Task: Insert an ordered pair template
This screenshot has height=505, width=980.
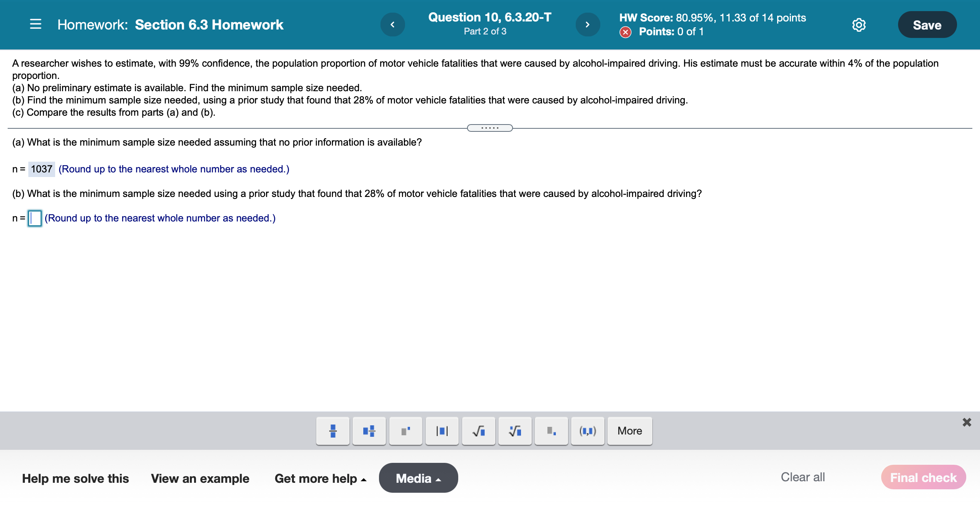Action: pos(588,431)
